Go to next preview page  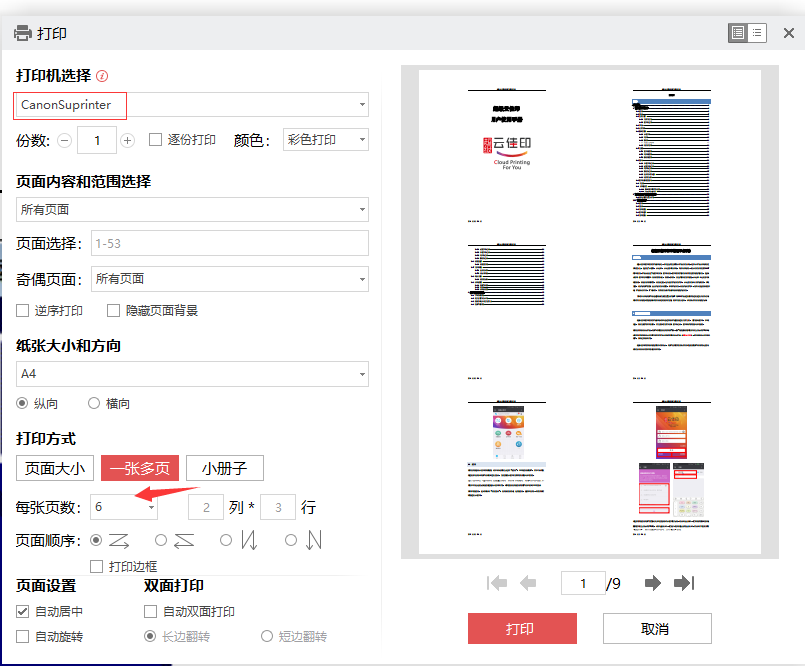pos(653,583)
